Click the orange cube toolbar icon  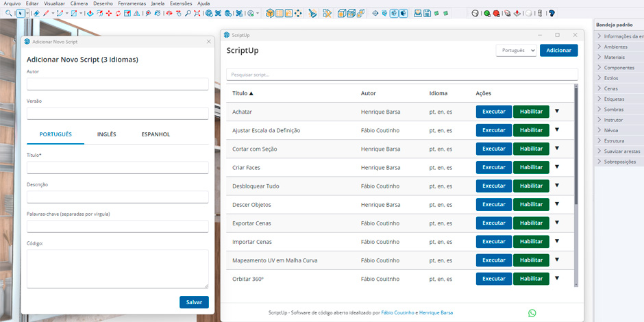point(270,13)
